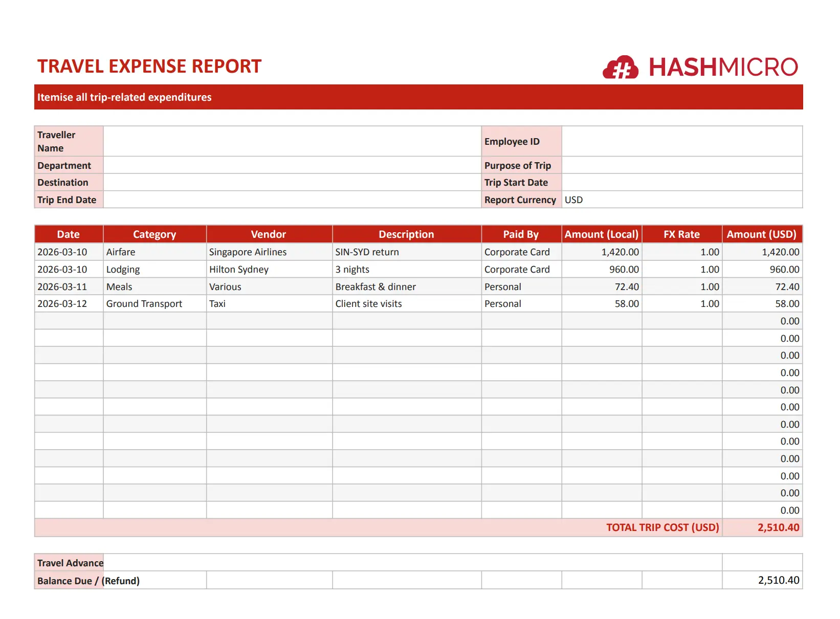This screenshot has height=619, width=840.
Task: Click the empty Department field
Action: click(292, 165)
